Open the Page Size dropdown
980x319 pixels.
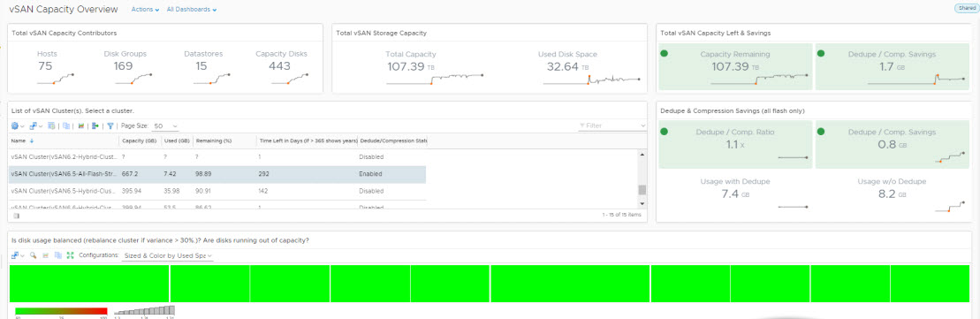click(165, 125)
